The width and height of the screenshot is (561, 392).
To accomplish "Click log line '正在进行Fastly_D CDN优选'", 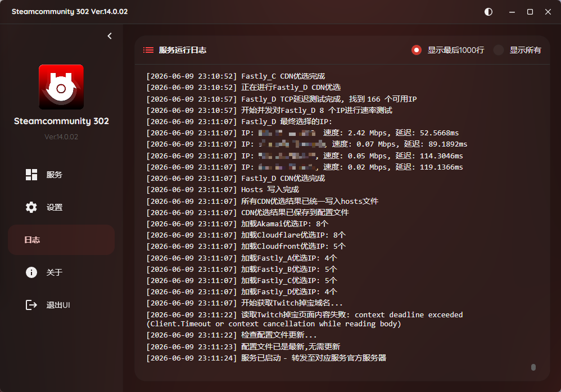I will tap(243, 87).
